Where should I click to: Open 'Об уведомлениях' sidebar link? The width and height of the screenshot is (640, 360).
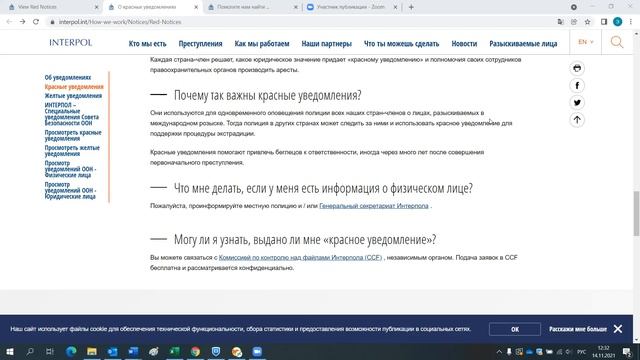[x=68, y=77]
